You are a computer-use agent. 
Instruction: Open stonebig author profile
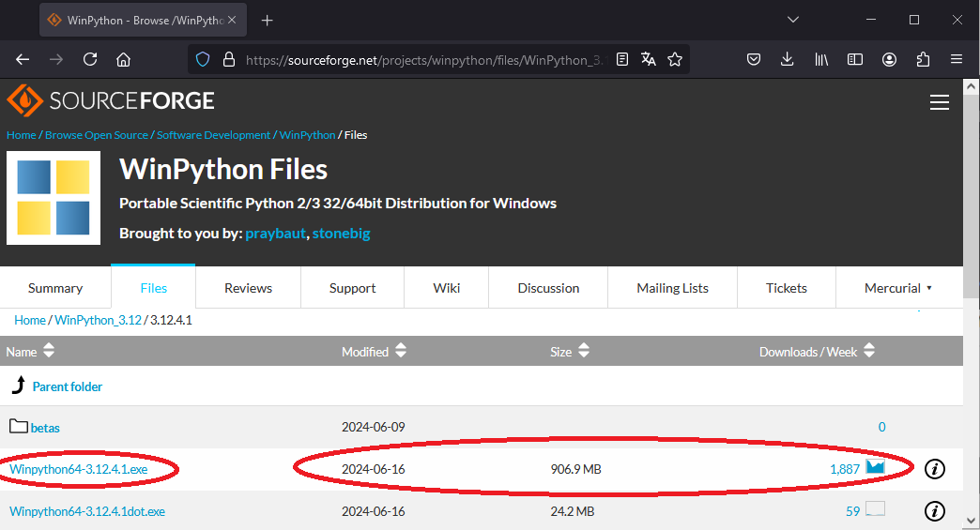point(342,234)
